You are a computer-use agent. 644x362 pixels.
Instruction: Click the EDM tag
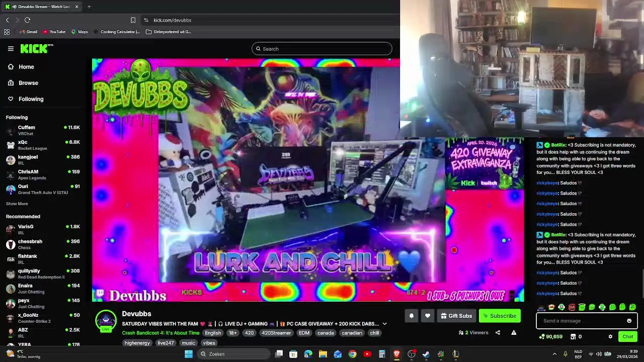pos(304,333)
